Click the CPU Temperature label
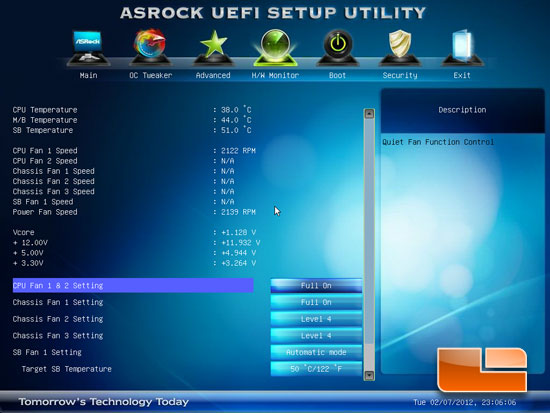Viewport: 550px width, 413px height. pos(45,110)
